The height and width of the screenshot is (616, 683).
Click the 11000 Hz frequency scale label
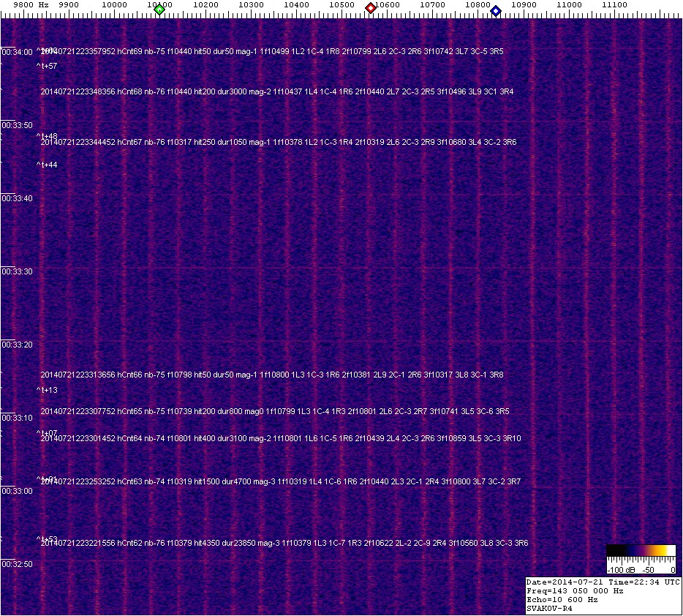(x=569, y=5)
